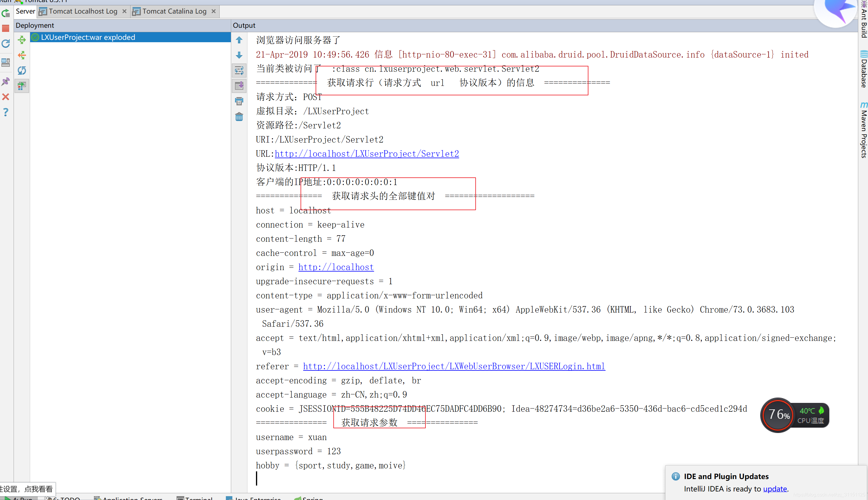Print the console output
This screenshot has height=500, width=868.
coord(239,101)
